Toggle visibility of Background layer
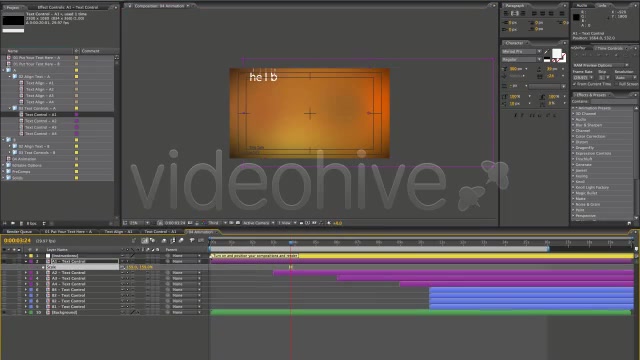640x360 pixels. tap(4, 312)
